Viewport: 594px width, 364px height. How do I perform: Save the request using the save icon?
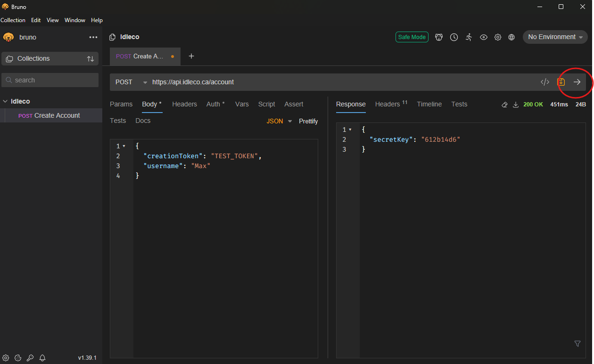pos(561,82)
